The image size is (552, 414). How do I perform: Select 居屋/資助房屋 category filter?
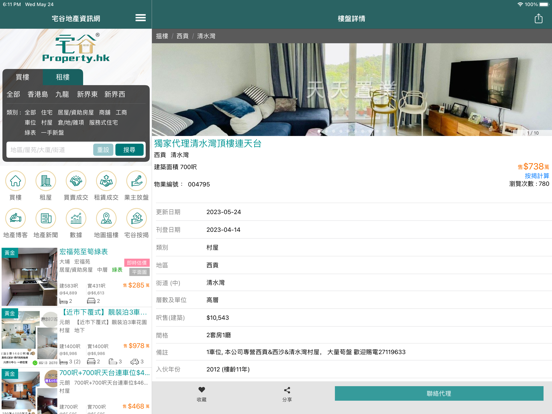pyautogui.click(x=76, y=112)
